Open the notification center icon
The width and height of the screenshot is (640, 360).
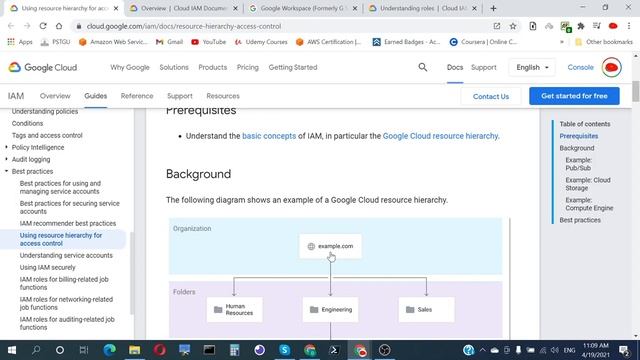(624, 350)
